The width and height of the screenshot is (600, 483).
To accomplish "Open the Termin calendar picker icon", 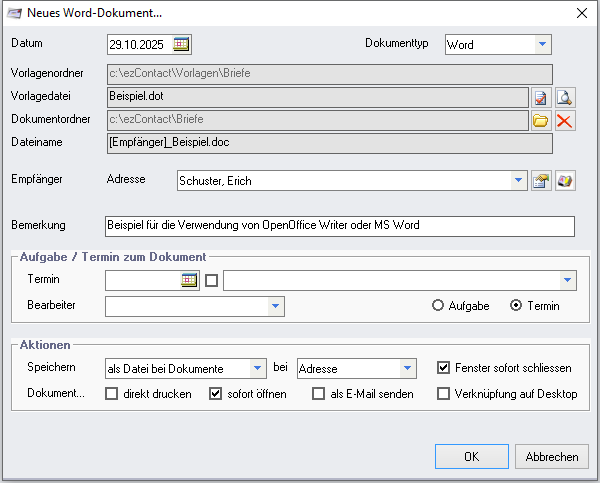I will click(189, 280).
